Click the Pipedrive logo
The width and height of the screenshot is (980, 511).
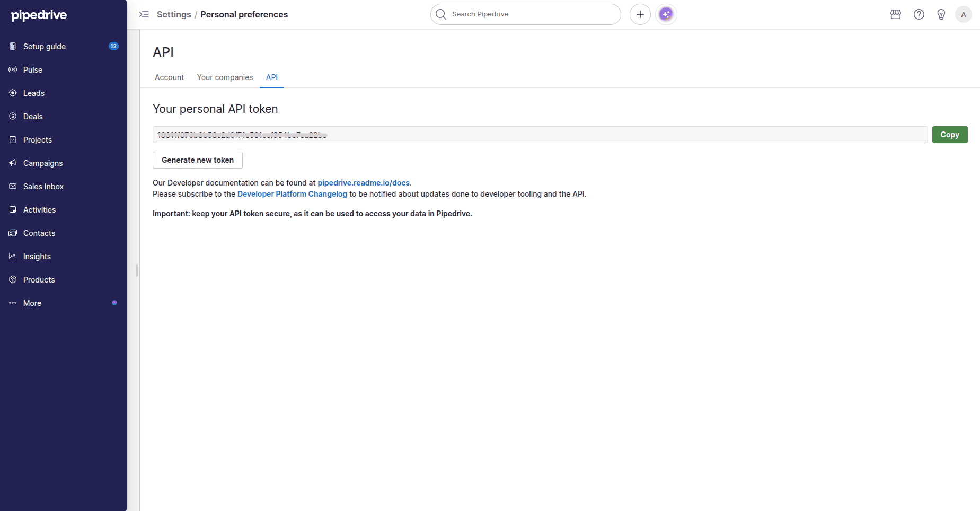39,15
